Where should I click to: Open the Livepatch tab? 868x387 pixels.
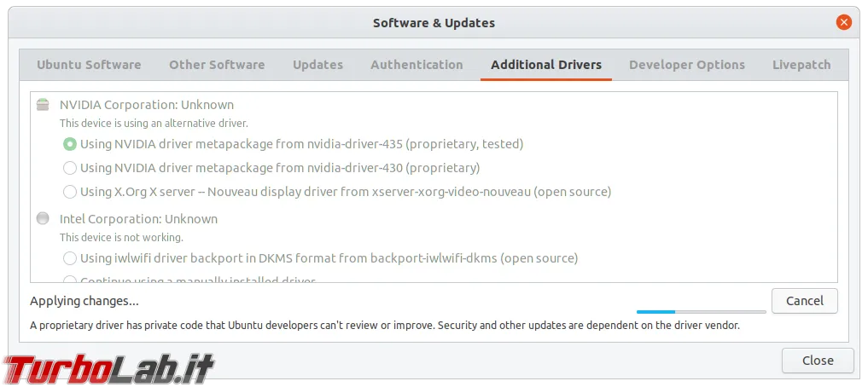point(801,65)
